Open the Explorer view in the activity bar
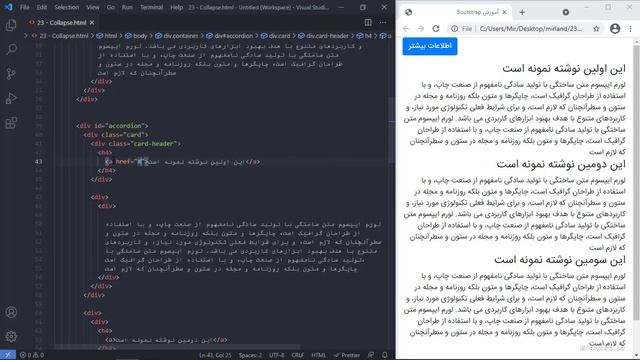The width and height of the screenshot is (640, 360). click(x=11, y=25)
